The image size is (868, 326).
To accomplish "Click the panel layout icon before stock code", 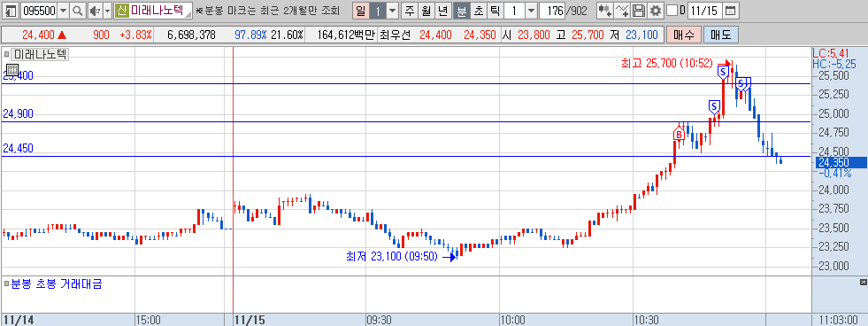I will tap(11, 11).
